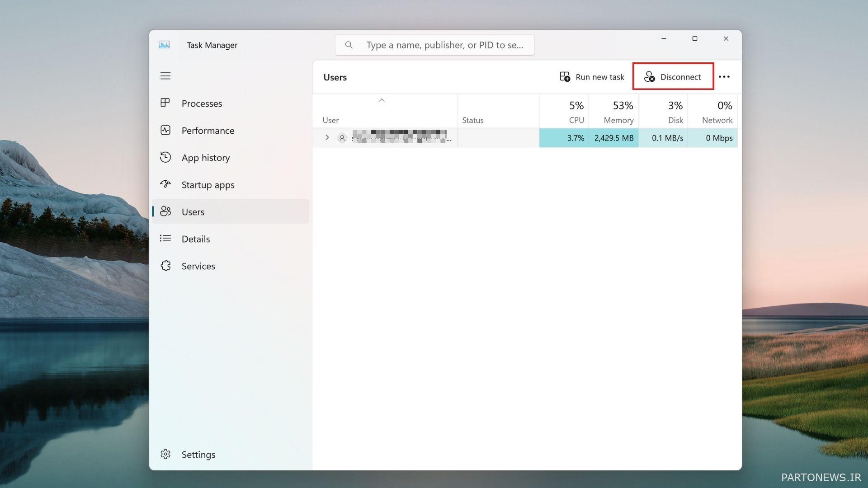The image size is (868, 488).
Task: Open the Settings gear icon
Action: click(x=165, y=454)
